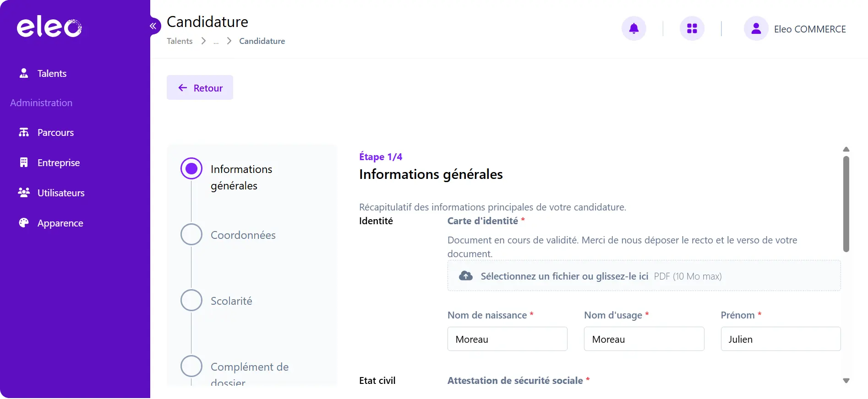
Task: Click the Entreprise building icon
Action: coord(24,162)
